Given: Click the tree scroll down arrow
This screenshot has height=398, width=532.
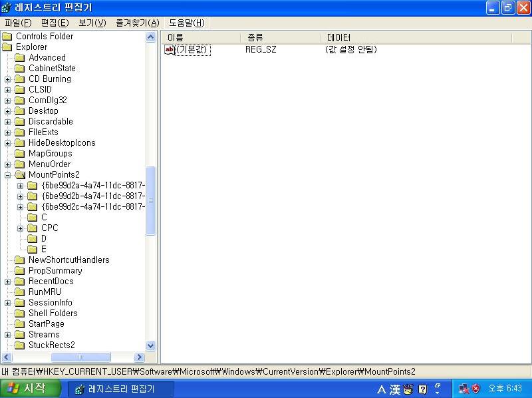Looking at the screenshot, I should click(x=151, y=345).
